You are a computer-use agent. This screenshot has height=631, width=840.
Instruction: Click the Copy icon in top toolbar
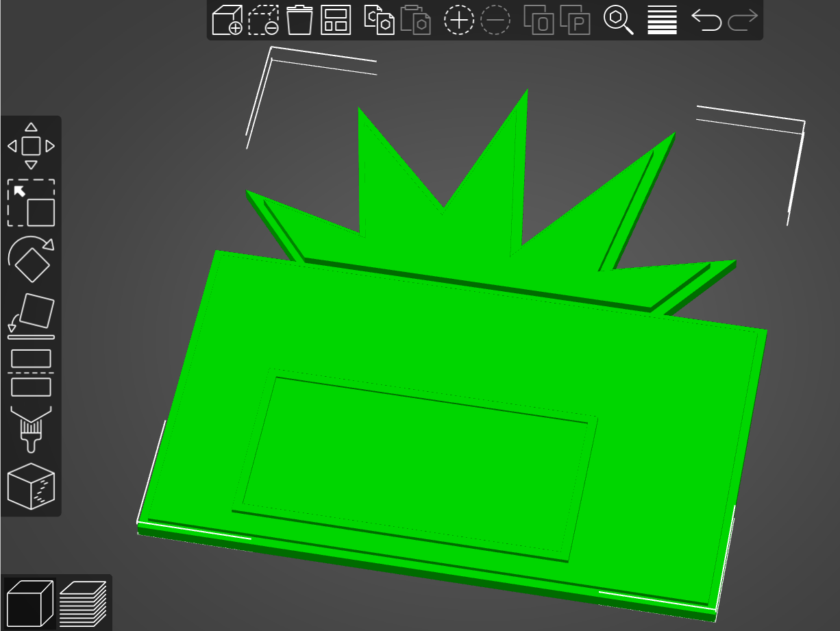tap(379, 20)
